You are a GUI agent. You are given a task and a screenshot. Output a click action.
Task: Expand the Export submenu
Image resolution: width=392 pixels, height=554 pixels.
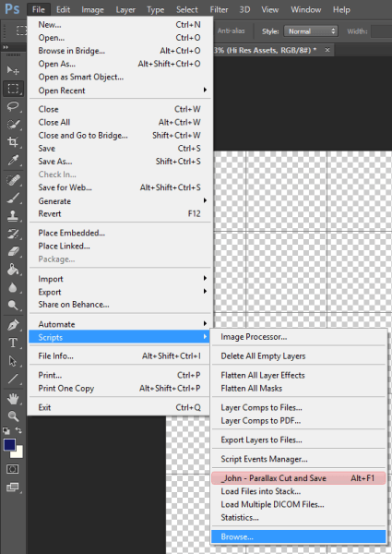(120, 292)
